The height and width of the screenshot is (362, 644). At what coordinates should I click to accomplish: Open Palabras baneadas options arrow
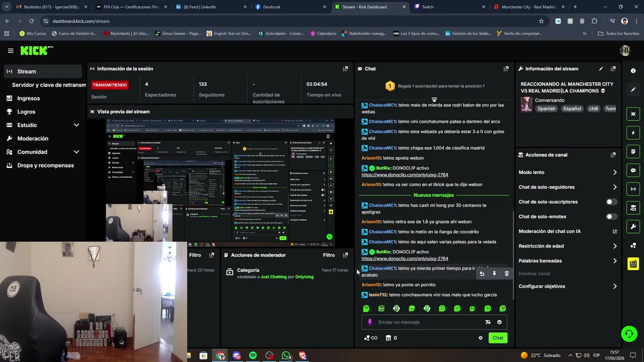615,261
